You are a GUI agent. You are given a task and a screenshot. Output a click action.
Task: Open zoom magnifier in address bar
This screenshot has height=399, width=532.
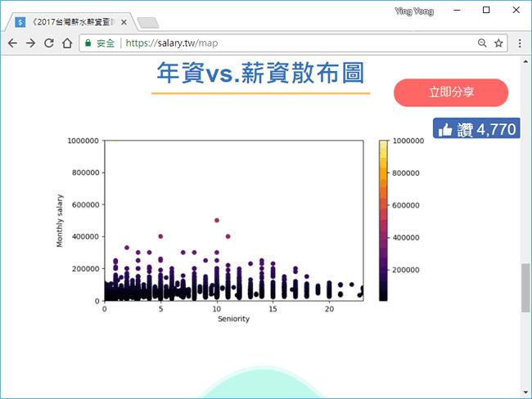point(482,43)
